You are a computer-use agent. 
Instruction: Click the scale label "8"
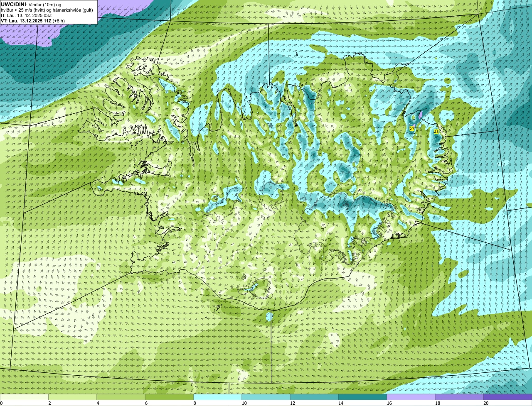[x=194, y=403]
